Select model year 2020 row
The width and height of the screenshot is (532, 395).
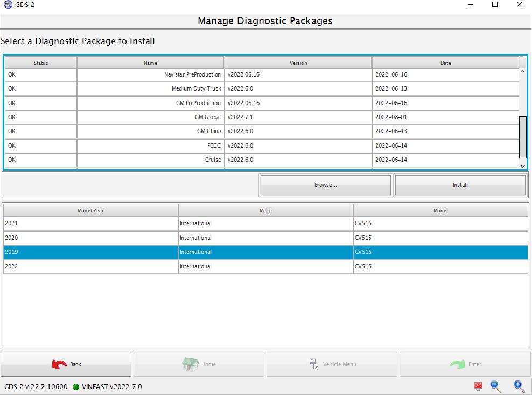click(265, 238)
